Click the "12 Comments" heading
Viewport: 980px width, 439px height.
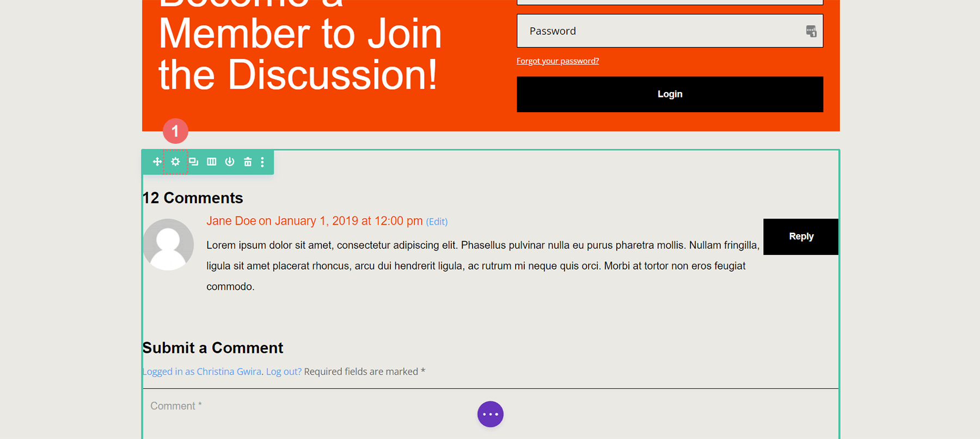coord(193,198)
